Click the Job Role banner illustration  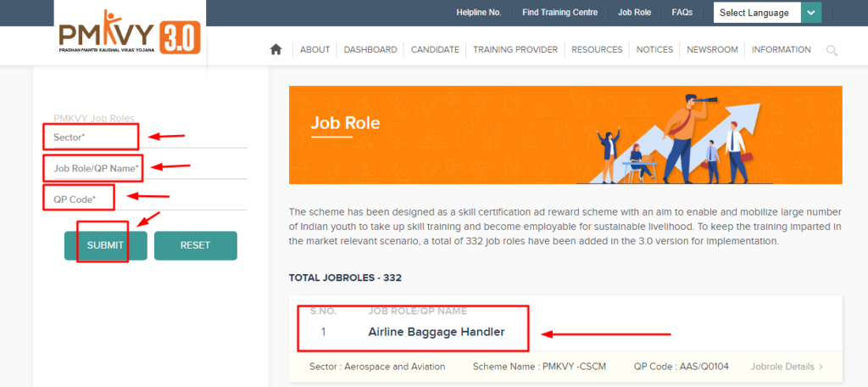(x=672, y=137)
